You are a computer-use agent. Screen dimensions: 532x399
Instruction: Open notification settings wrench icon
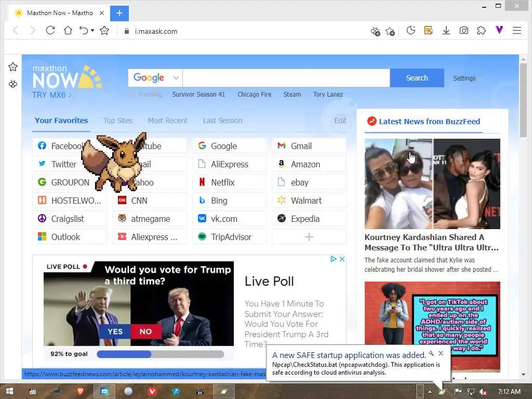point(431,353)
